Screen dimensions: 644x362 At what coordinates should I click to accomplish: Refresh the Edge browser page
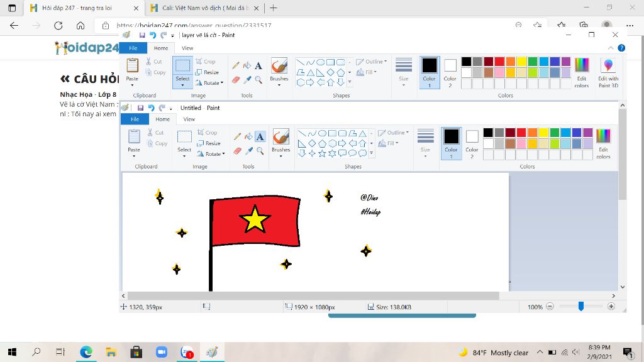pyautogui.click(x=58, y=25)
